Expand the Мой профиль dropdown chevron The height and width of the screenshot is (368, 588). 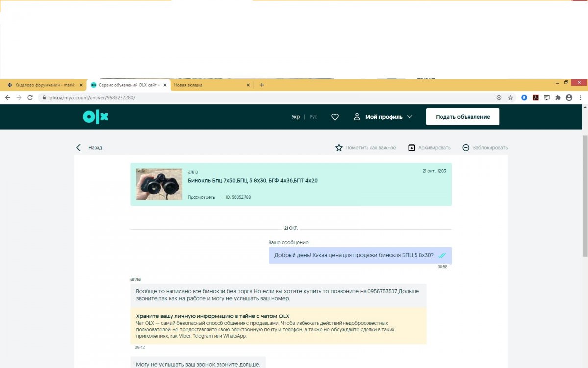pos(410,117)
